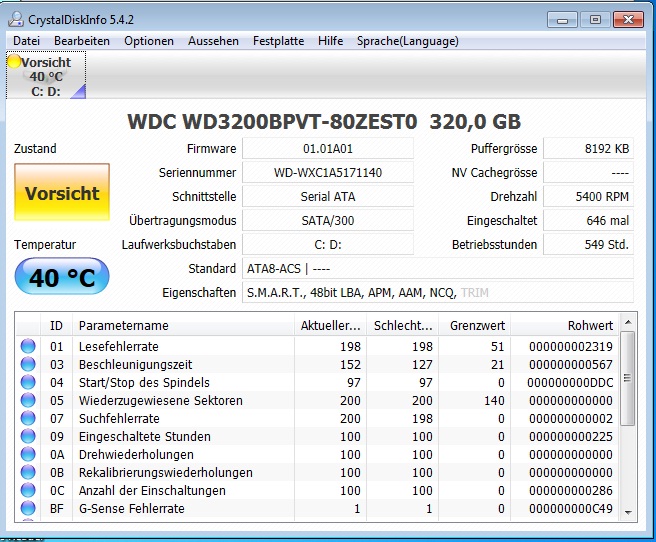
Task: Click the empty NV Cachegrösse value field
Action: [588, 172]
